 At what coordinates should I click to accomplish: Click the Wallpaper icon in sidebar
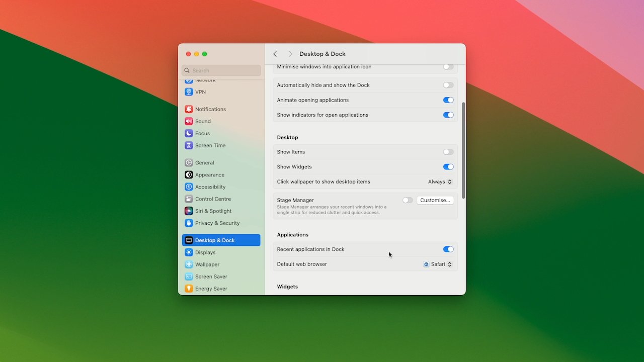189,264
